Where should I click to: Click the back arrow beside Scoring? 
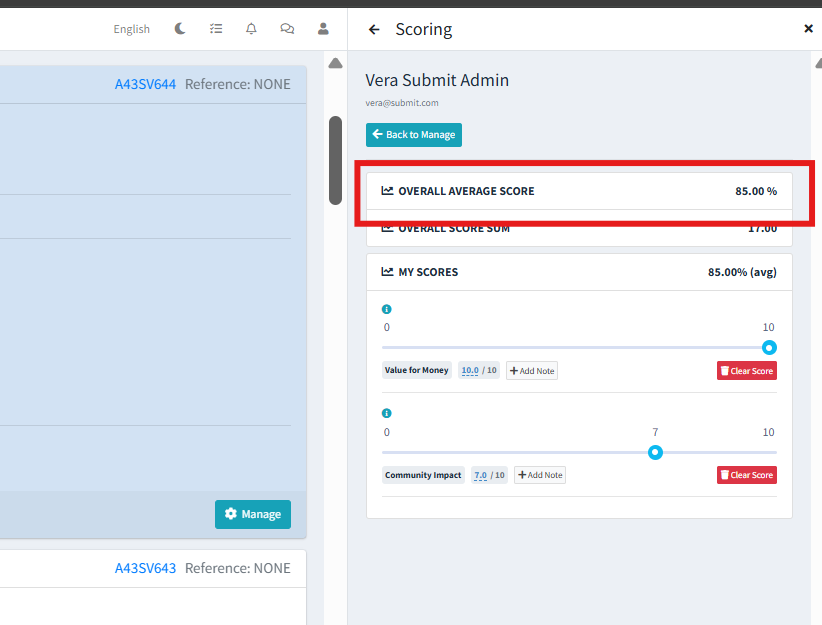pos(374,30)
